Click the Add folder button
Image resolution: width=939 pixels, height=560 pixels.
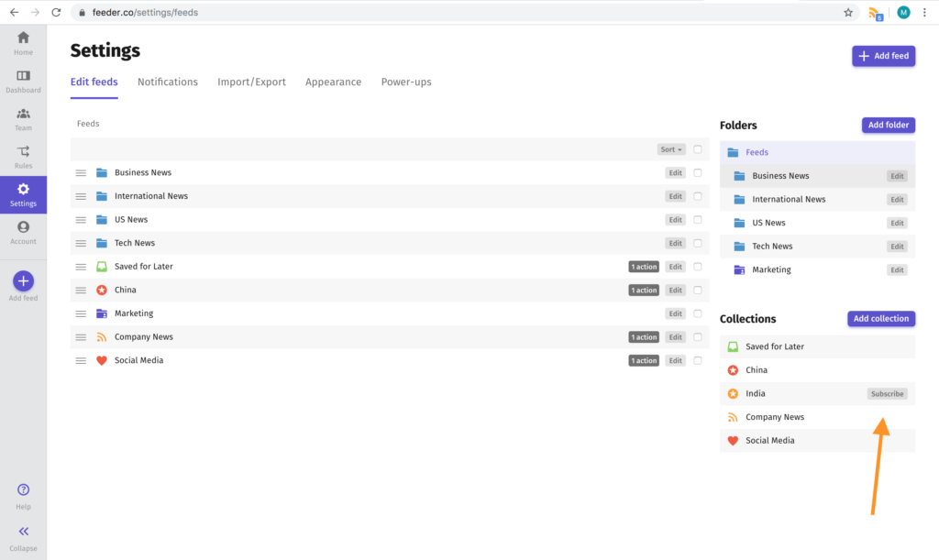pyautogui.click(x=888, y=125)
